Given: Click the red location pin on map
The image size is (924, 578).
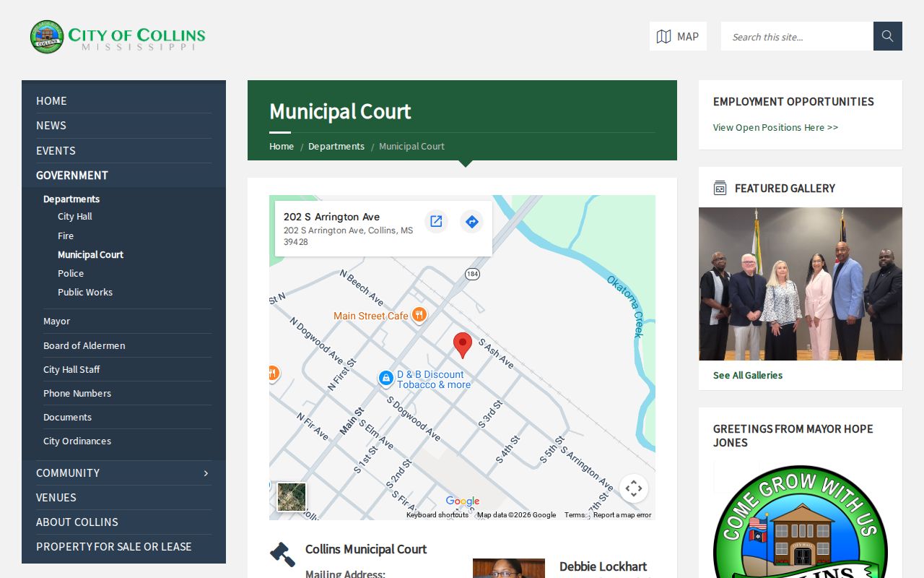Looking at the screenshot, I should (x=463, y=345).
